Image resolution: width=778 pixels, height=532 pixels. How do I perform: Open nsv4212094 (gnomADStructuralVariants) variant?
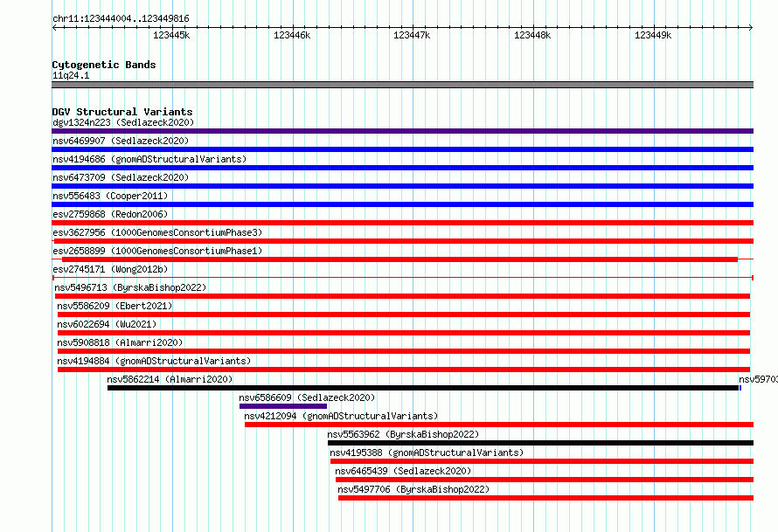coord(342,416)
